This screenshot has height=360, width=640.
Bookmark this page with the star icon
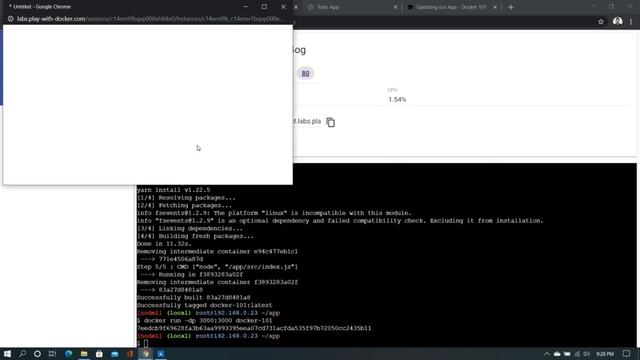601,22
